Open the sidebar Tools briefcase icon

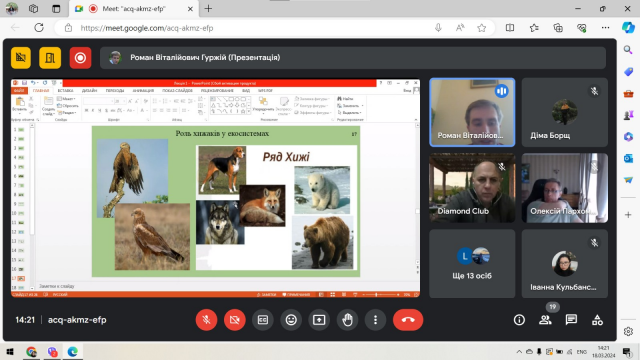coord(628,93)
